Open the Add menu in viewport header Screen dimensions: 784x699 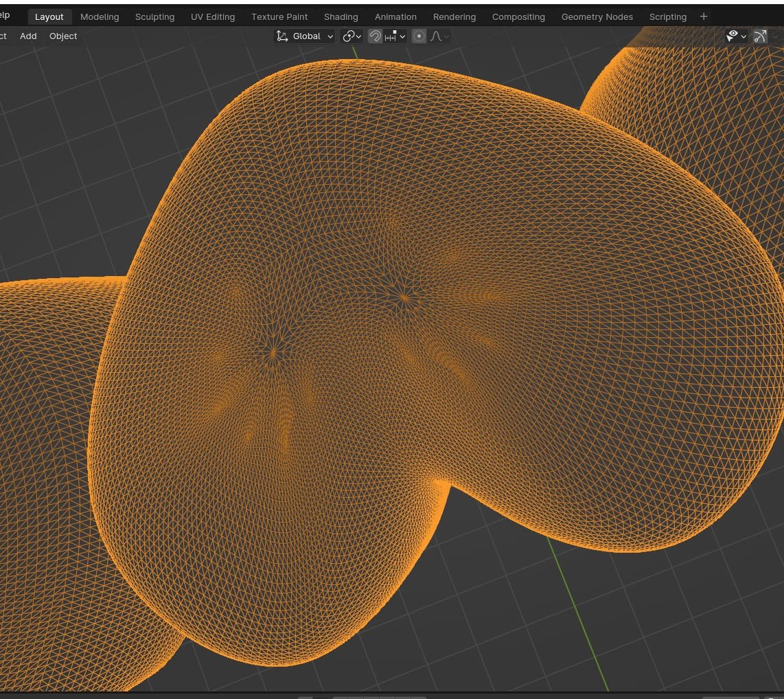pyautogui.click(x=28, y=36)
